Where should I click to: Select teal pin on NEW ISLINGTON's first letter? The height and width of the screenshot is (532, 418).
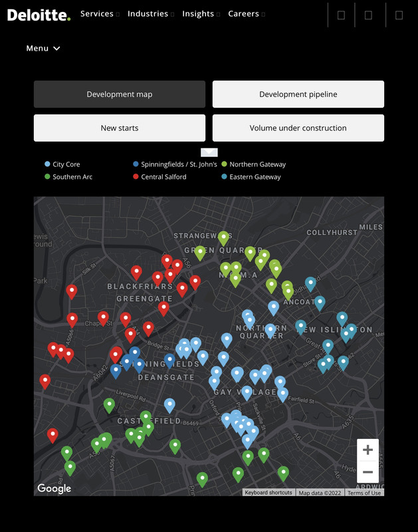point(300,327)
